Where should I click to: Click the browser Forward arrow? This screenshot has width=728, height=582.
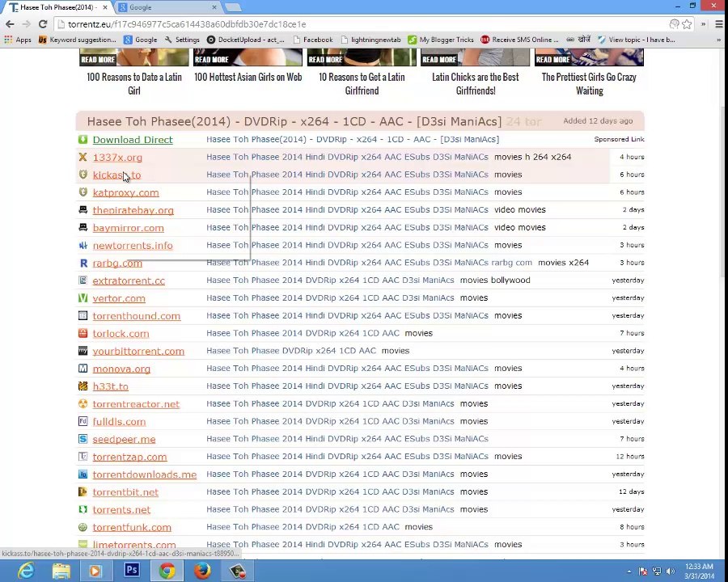26,24
